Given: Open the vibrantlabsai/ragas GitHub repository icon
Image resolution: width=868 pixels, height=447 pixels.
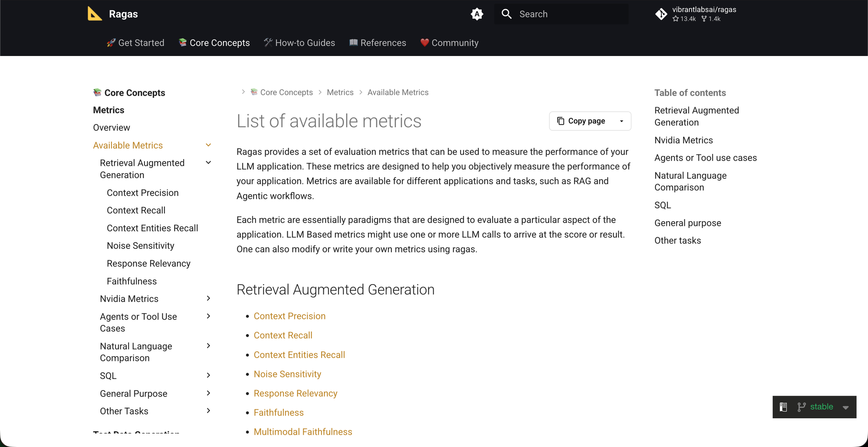Looking at the screenshot, I should click(x=661, y=14).
